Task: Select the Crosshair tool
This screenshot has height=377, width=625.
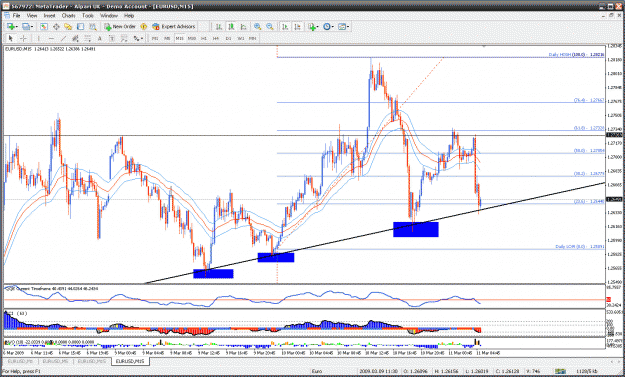Action: pyautogui.click(x=23, y=38)
